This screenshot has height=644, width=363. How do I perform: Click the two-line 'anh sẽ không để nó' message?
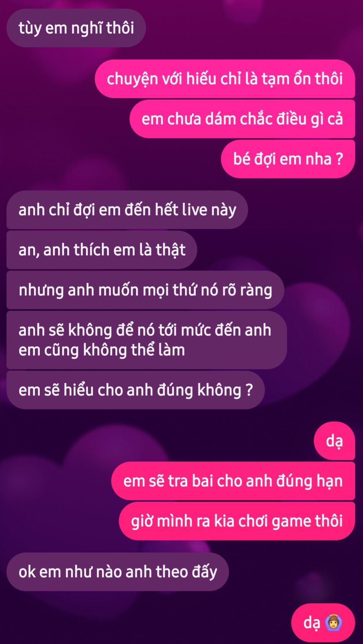147,340
